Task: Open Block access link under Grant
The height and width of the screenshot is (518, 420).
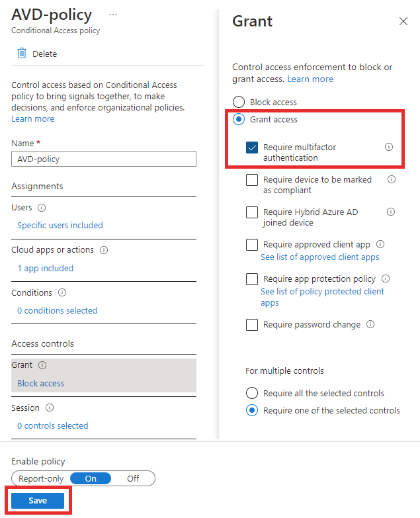Action: tap(40, 383)
